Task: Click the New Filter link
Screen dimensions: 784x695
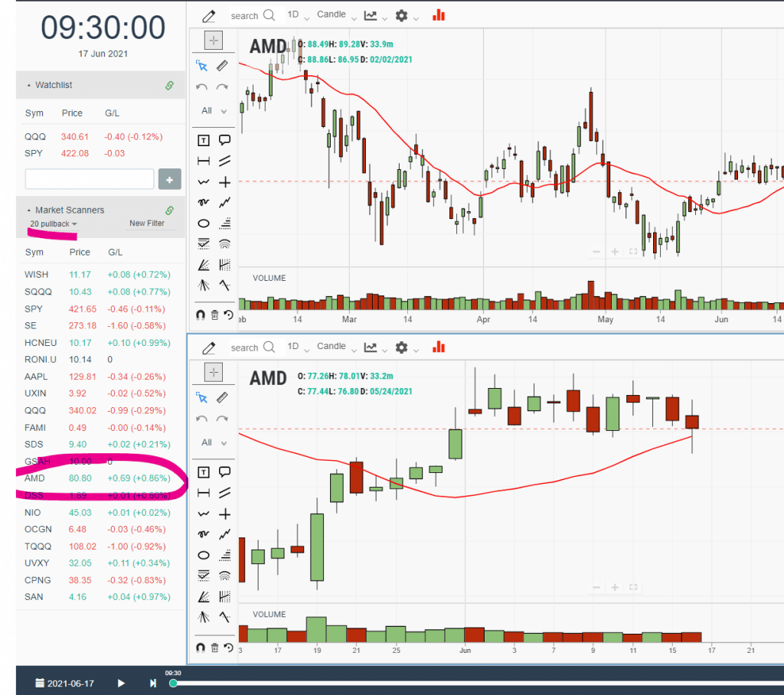Action: pyautogui.click(x=148, y=223)
